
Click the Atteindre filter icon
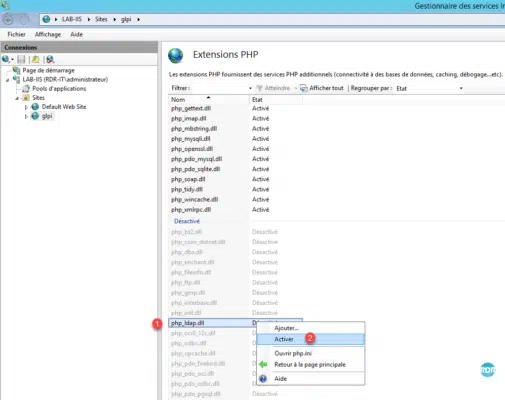259,88
